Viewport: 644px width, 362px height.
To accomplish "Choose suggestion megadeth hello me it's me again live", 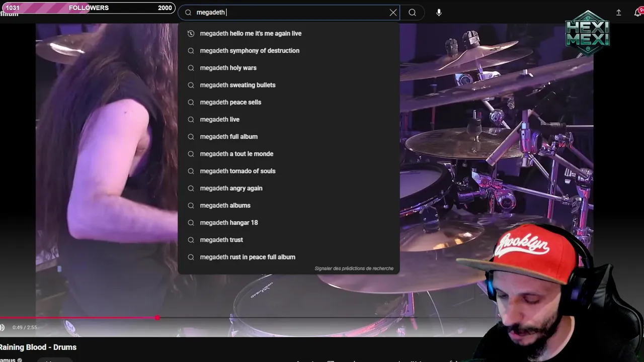I will [289, 34].
